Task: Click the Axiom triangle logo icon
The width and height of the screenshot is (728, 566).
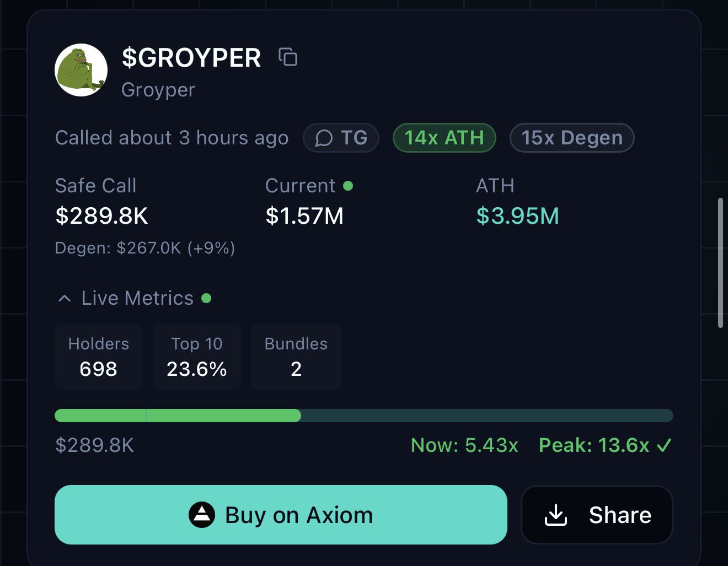Action: [x=202, y=515]
